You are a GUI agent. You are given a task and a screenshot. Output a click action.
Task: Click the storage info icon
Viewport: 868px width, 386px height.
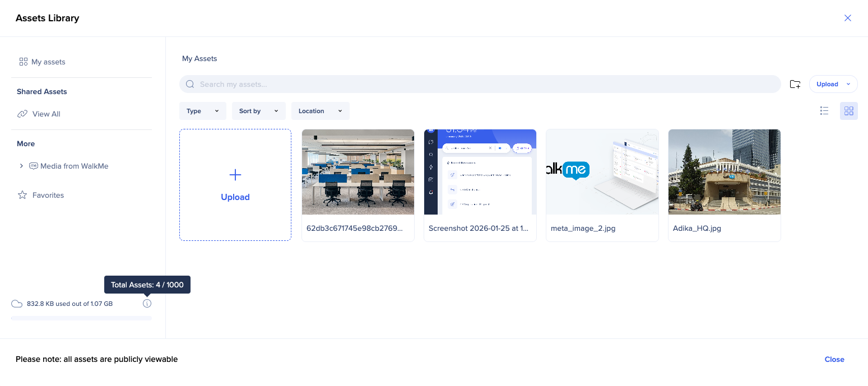147,304
